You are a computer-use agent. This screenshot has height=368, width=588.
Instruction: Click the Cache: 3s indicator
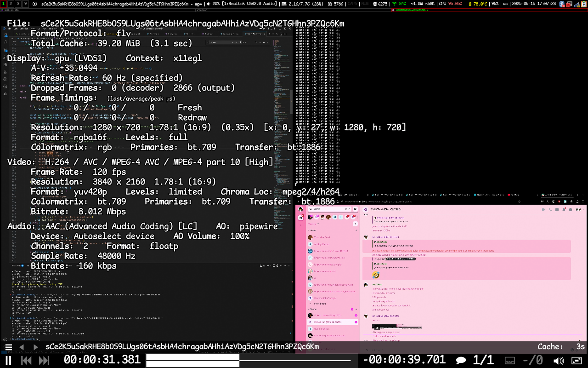tap(561, 347)
